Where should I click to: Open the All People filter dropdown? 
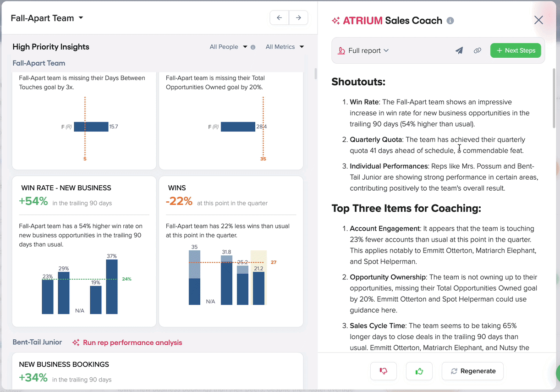[x=228, y=47]
